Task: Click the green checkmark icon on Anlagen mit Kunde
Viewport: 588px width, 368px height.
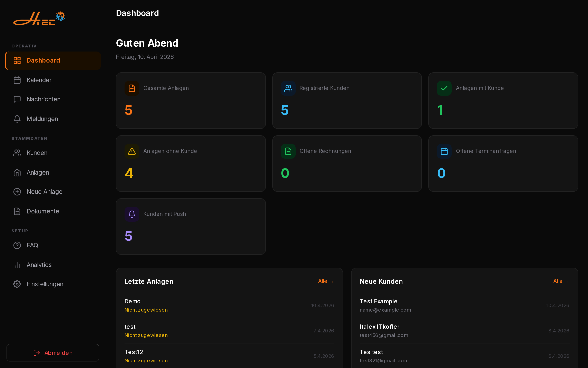Action: click(x=444, y=88)
